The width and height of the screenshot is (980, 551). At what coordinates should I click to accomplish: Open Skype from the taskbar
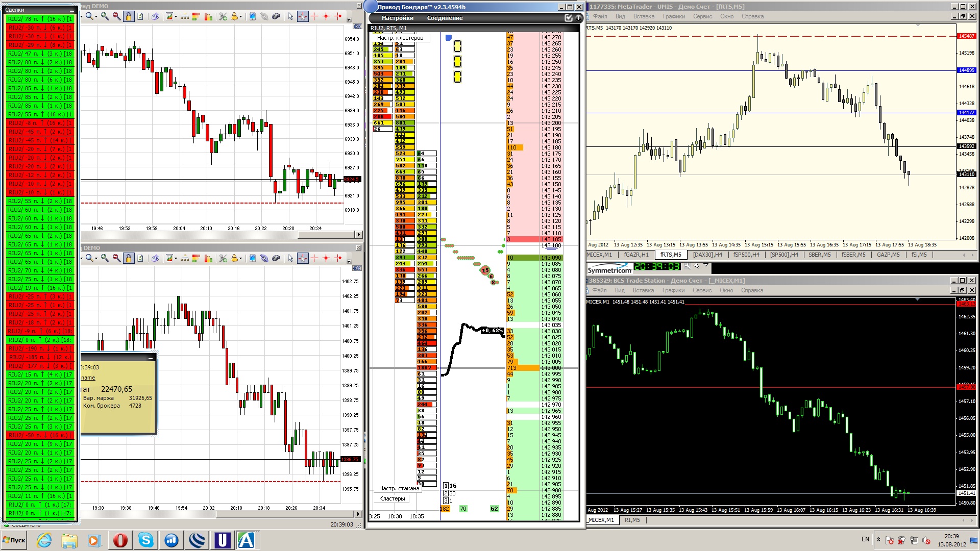point(146,540)
